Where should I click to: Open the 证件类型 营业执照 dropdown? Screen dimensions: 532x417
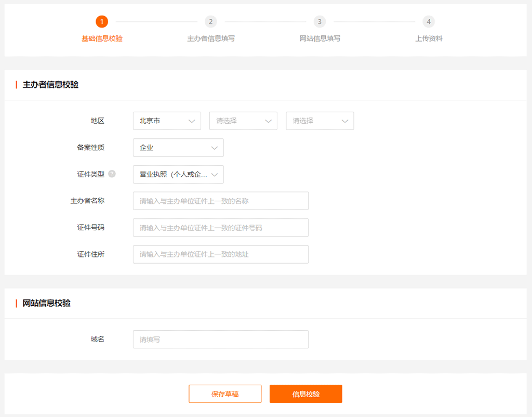coord(178,175)
